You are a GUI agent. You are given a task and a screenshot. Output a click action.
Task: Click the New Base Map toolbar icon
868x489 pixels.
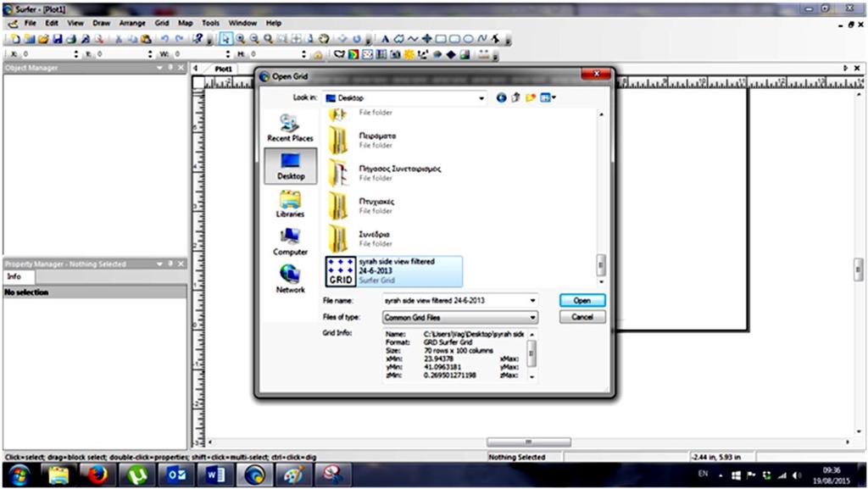339,54
